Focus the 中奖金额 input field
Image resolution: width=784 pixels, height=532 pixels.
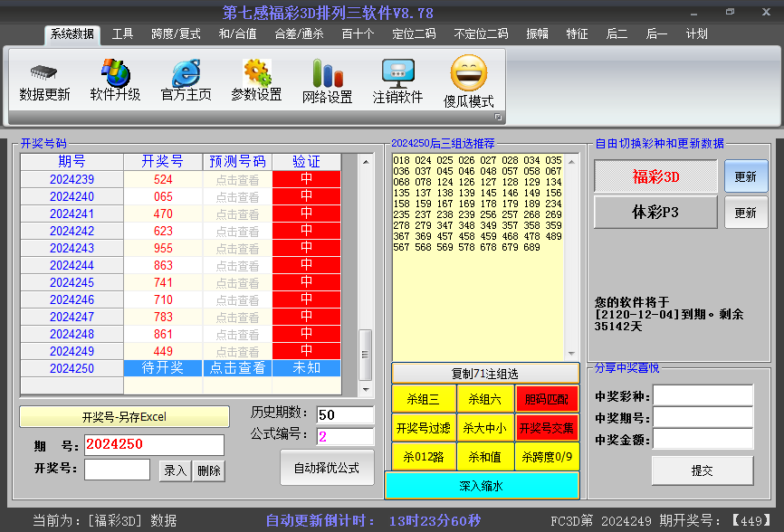point(703,439)
